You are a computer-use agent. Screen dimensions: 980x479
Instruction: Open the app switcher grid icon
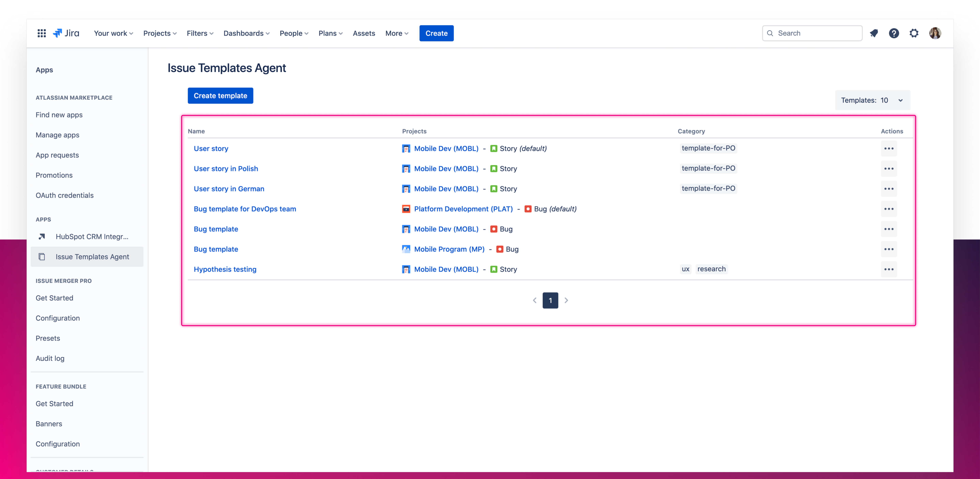click(x=42, y=33)
